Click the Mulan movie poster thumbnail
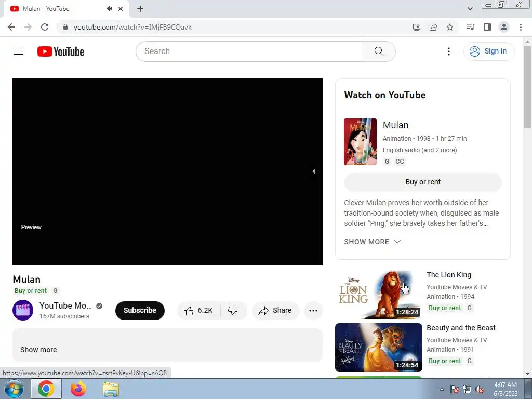The image size is (532, 399). tap(361, 142)
